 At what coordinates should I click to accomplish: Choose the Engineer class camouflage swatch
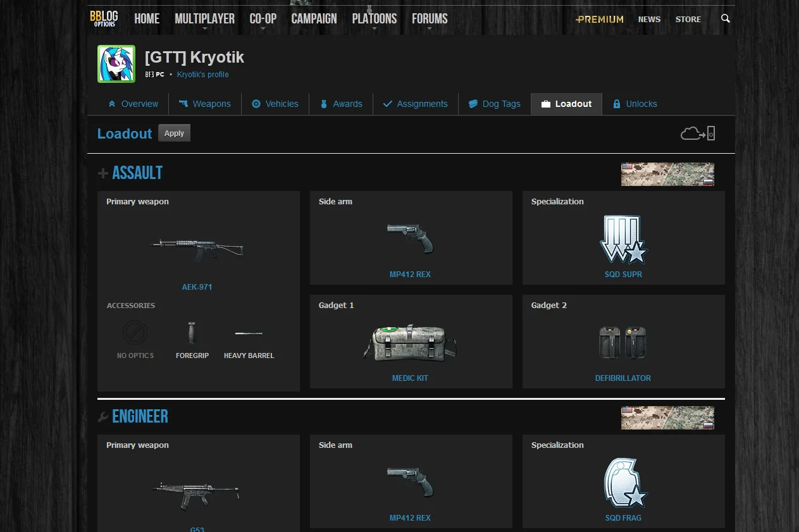(x=667, y=418)
